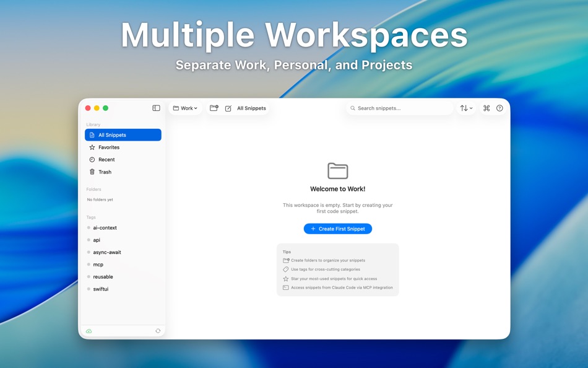Click the All Snippets breadcrumb in toolbar
This screenshot has height=368, width=588.
[251, 108]
